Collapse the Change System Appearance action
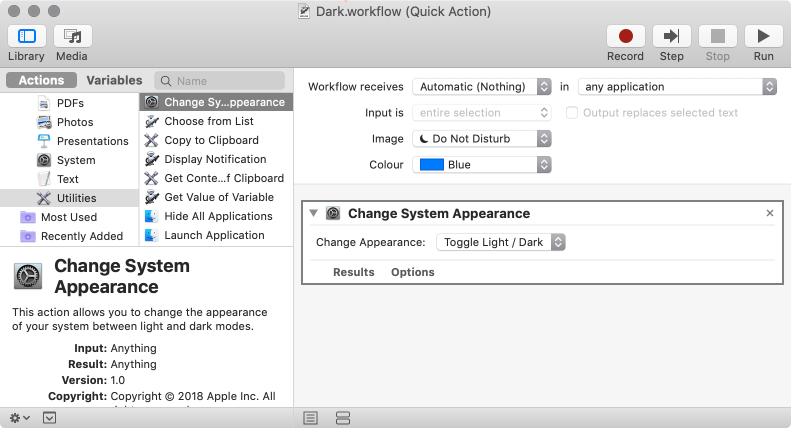 click(314, 213)
